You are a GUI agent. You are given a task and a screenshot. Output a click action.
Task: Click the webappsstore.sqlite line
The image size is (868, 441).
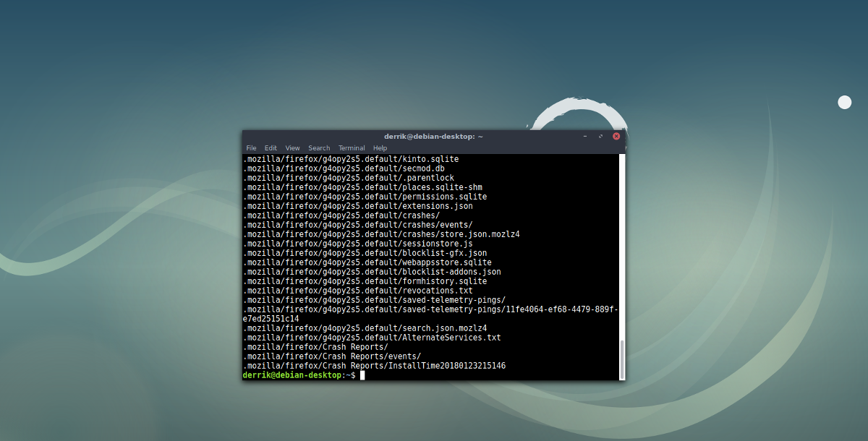pos(367,262)
